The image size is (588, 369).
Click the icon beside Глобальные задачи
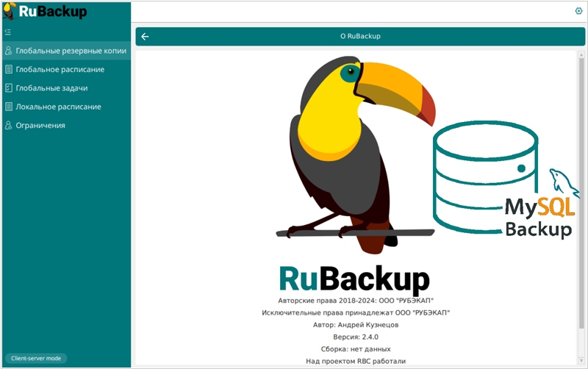pyautogui.click(x=9, y=88)
